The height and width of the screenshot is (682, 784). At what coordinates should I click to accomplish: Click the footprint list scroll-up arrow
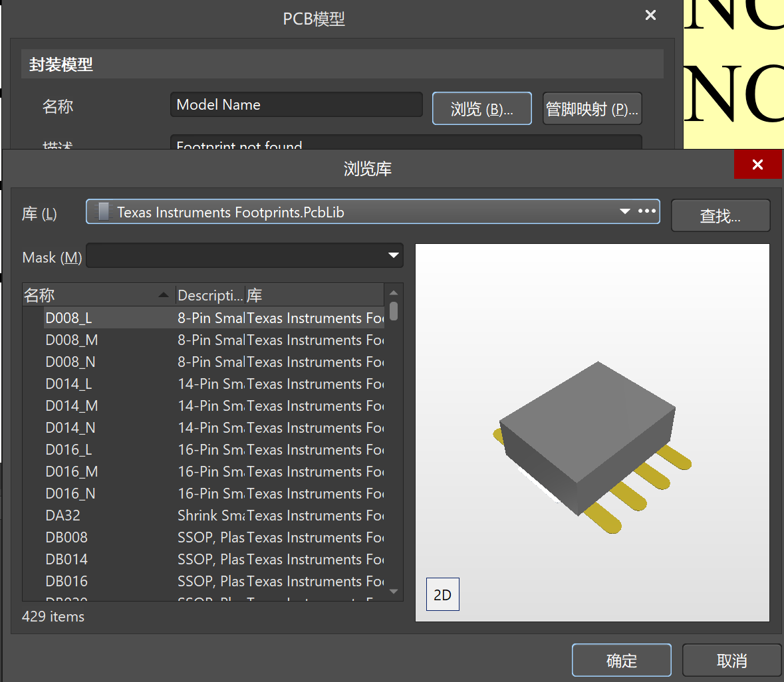tap(394, 293)
